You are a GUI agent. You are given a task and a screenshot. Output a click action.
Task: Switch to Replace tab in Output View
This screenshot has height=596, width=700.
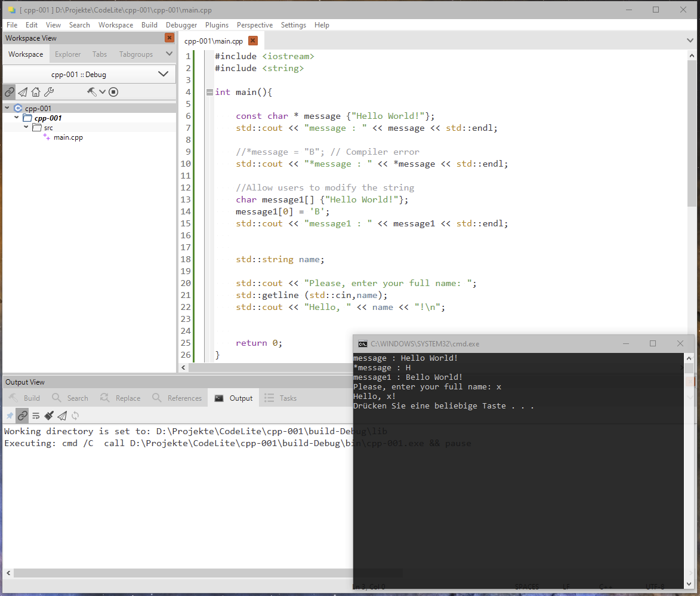click(121, 398)
